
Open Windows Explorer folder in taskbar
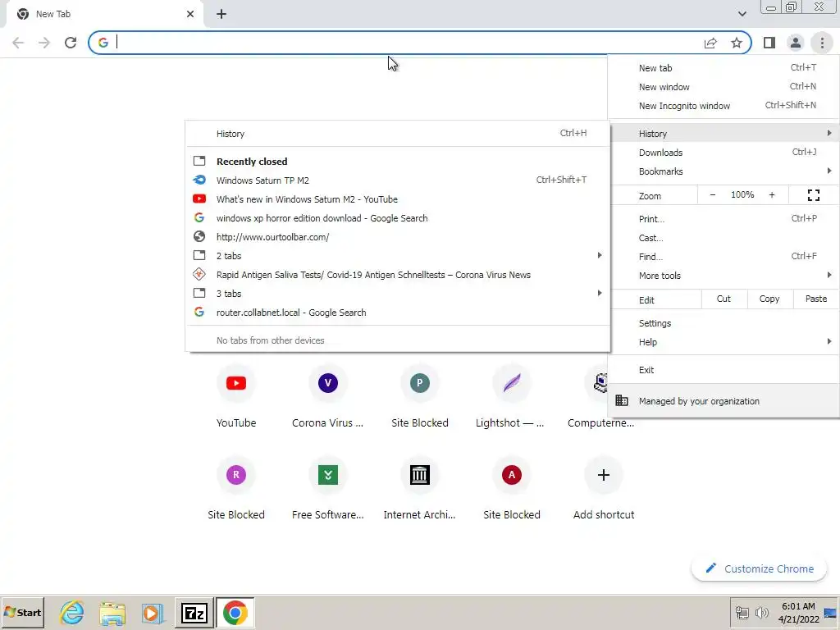[112, 612]
